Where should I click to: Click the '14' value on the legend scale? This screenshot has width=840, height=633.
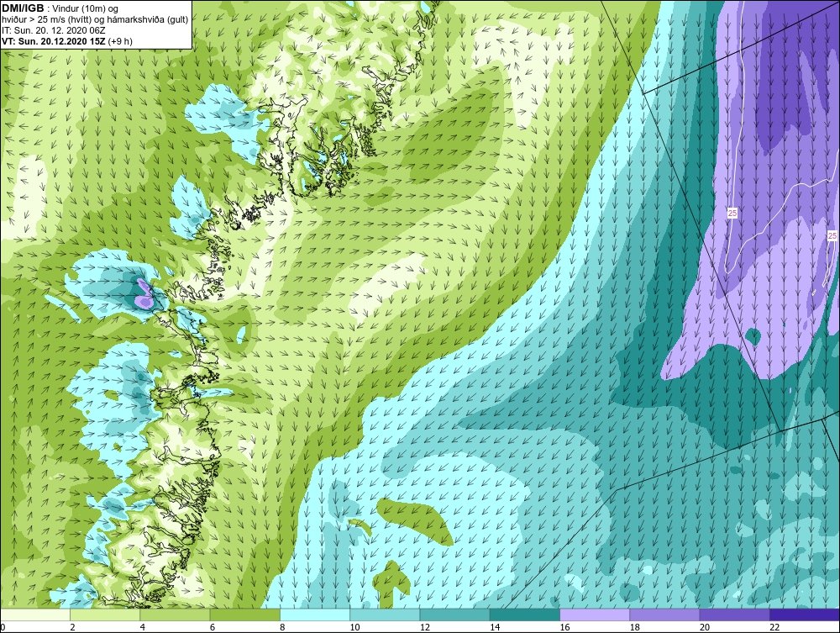[495, 627]
